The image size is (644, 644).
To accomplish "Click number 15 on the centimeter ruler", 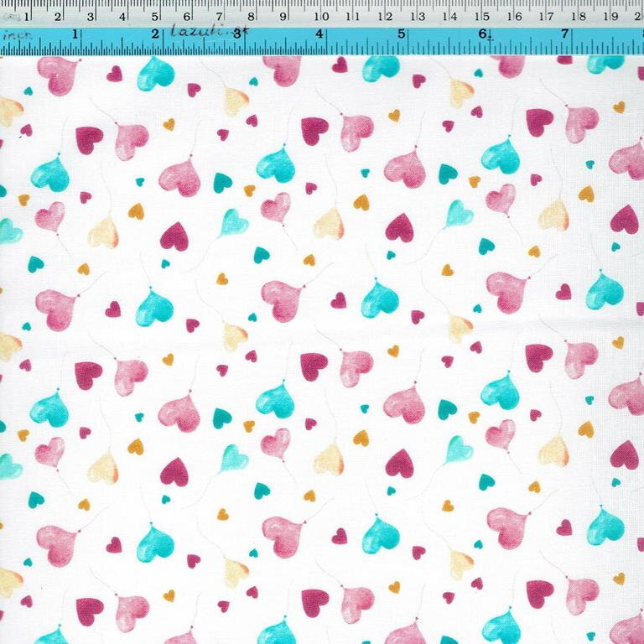I will [482, 17].
